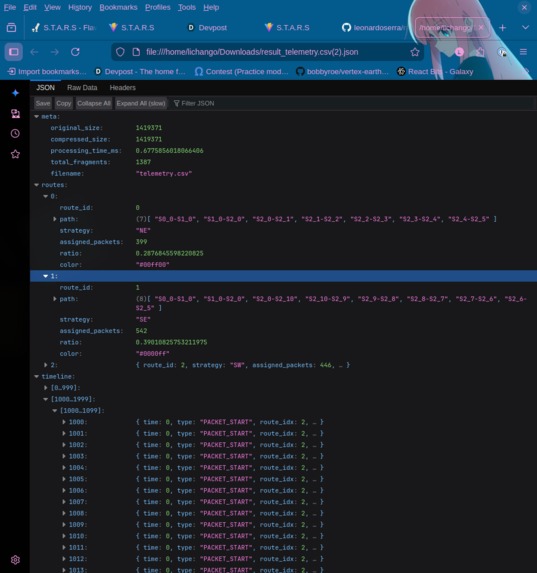Expand timeline entry 1000
The image size is (537, 573).
pos(64,422)
